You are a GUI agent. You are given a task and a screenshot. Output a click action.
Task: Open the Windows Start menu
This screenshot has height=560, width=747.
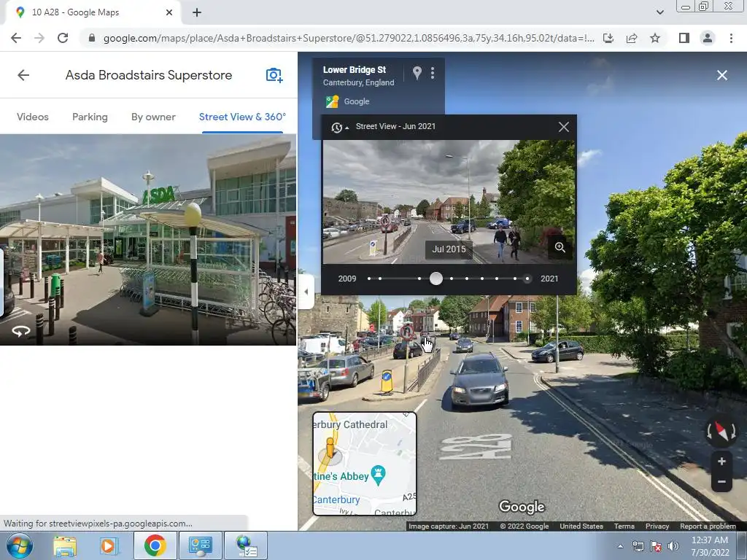20,545
